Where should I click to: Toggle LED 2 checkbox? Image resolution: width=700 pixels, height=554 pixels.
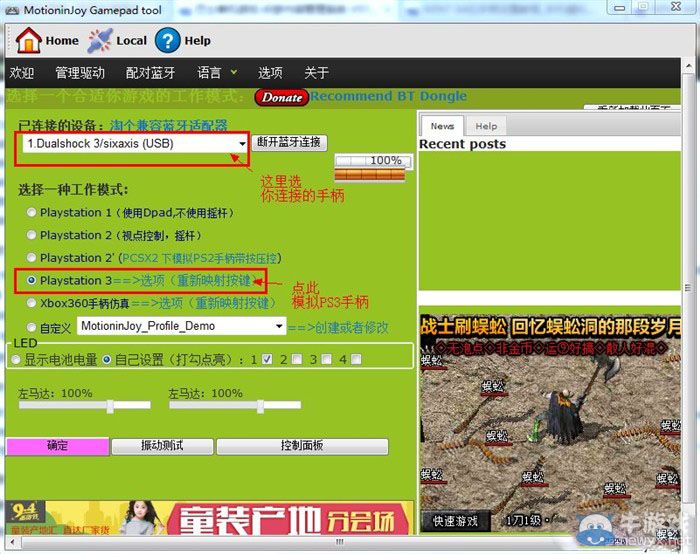[297, 359]
